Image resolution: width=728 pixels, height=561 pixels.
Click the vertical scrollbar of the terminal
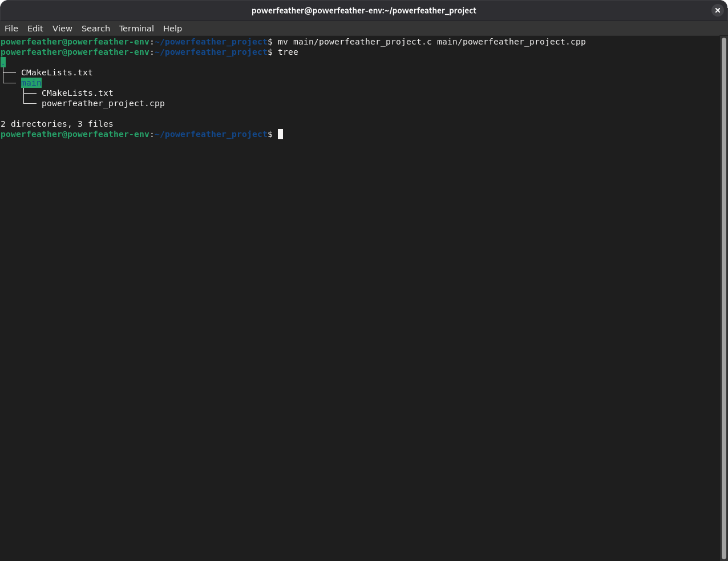[x=723, y=298]
